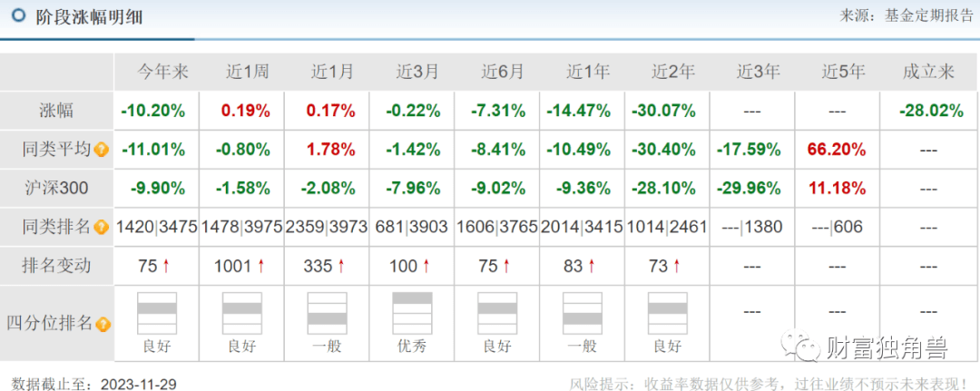Click rank change value 83

point(573,266)
